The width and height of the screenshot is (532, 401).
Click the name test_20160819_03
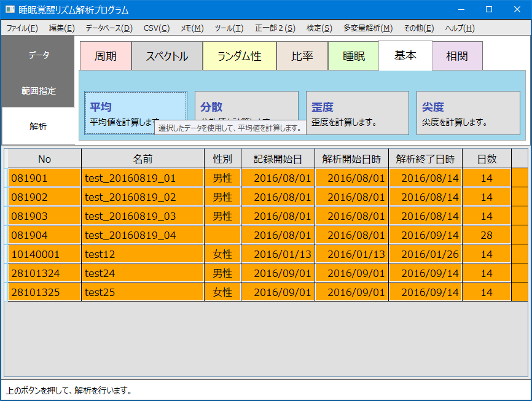pos(143,216)
